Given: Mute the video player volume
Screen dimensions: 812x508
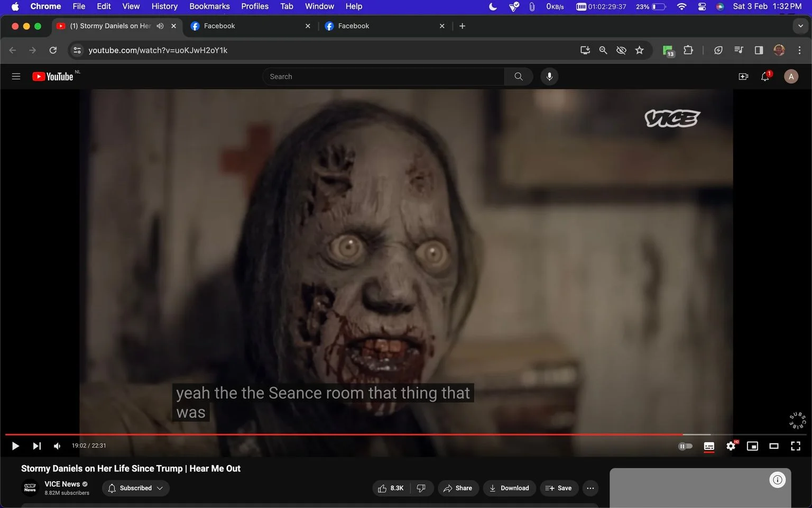Looking at the screenshot, I should pyautogui.click(x=57, y=446).
